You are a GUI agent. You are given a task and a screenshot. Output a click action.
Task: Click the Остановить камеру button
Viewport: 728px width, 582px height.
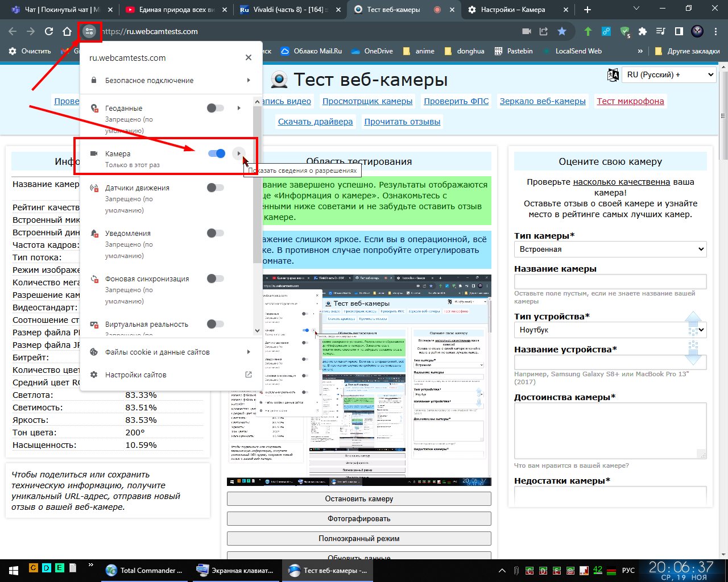pos(359,498)
